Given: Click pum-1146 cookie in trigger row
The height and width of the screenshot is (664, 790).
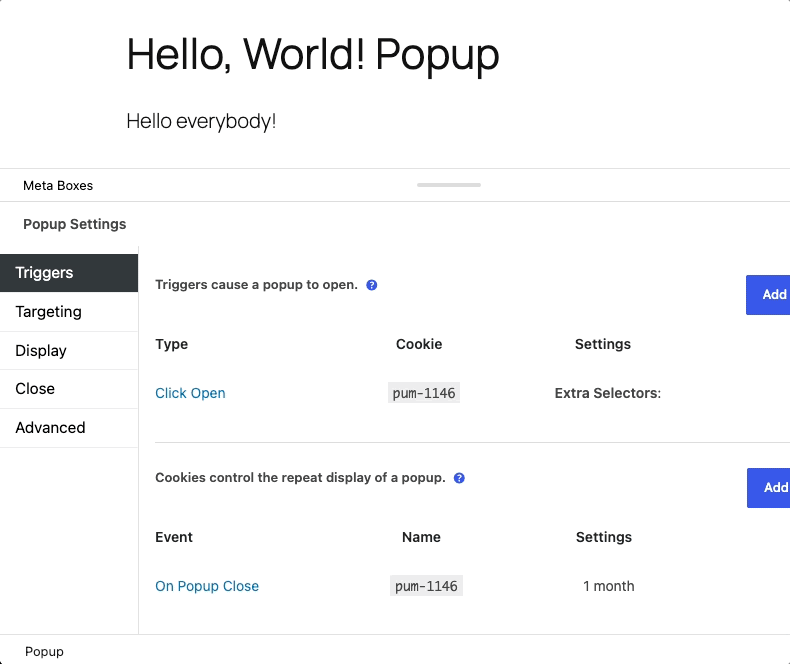Looking at the screenshot, I should (x=424, y=393).
